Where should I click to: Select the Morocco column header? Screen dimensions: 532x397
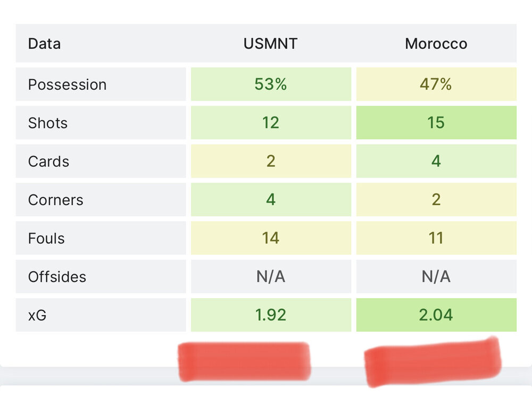coord(436,44)
